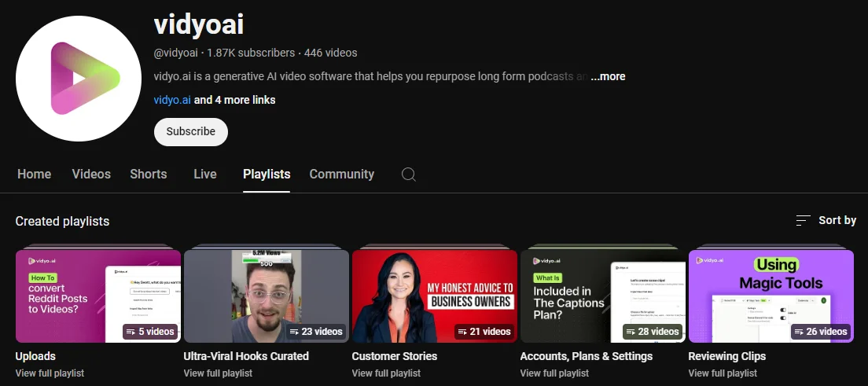Click the Ultra-Viral Hooks Curated title
The image size is (868, 386).
pos(246,356)
